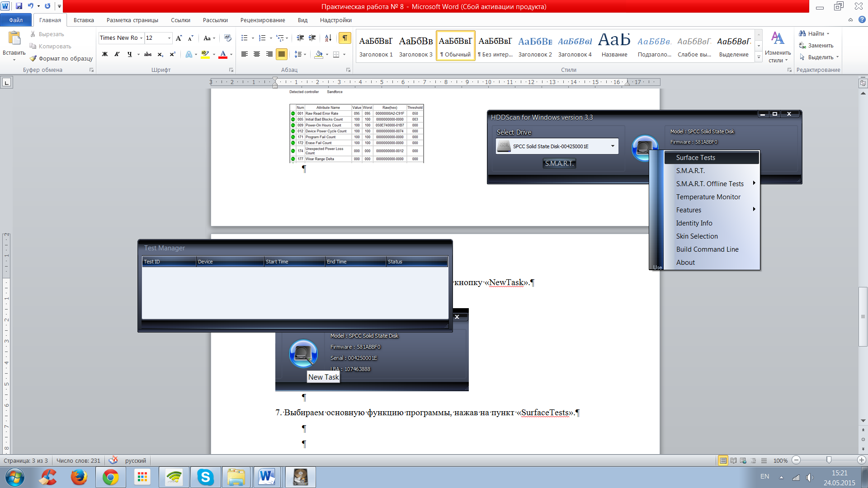Toggle Strikethrough formatting
868x488 pixels.
pos(148,54)
